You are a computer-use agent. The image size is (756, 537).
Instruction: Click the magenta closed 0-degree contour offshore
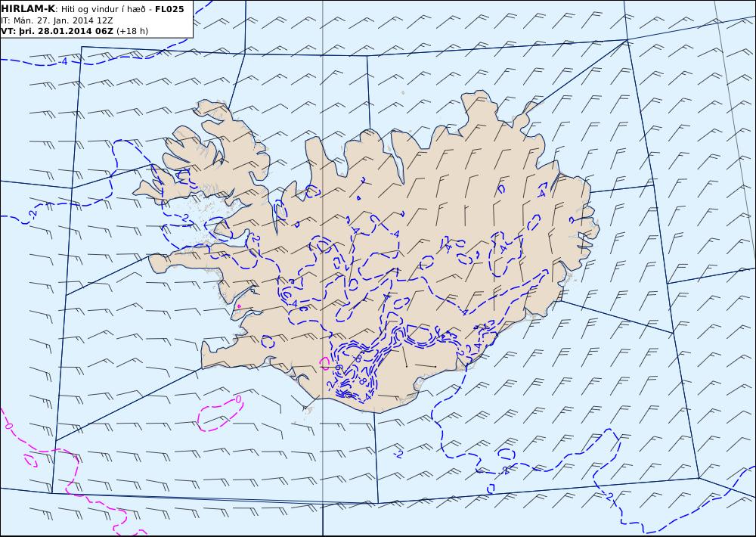point(220,414)
